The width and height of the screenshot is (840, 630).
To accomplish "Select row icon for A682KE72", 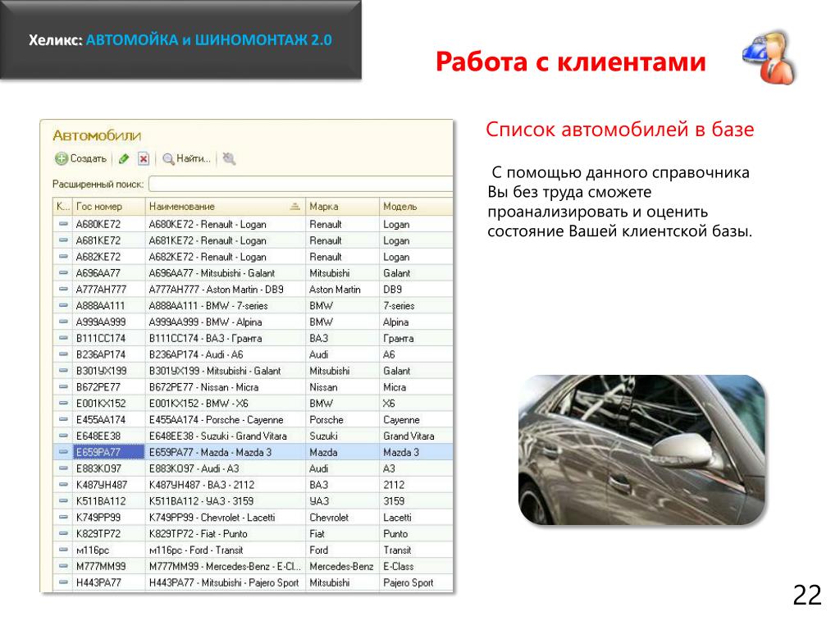I will tap(63, 257).
